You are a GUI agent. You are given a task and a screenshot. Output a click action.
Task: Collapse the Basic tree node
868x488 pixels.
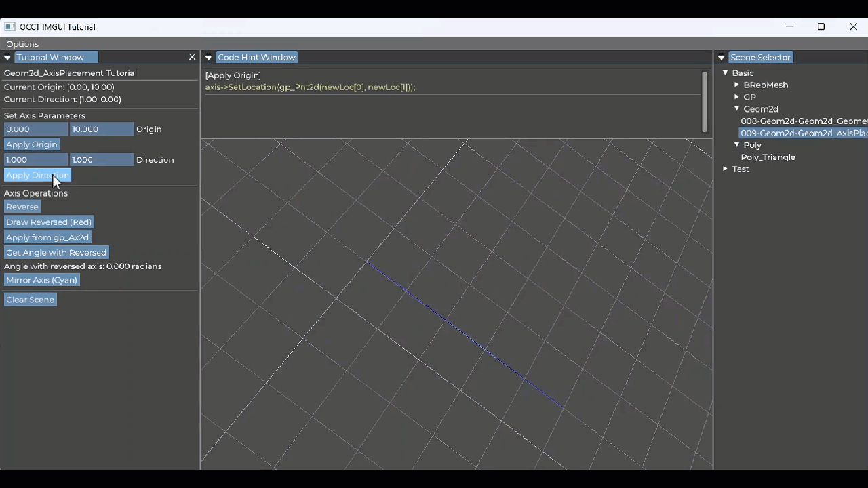tap(725, 73)
